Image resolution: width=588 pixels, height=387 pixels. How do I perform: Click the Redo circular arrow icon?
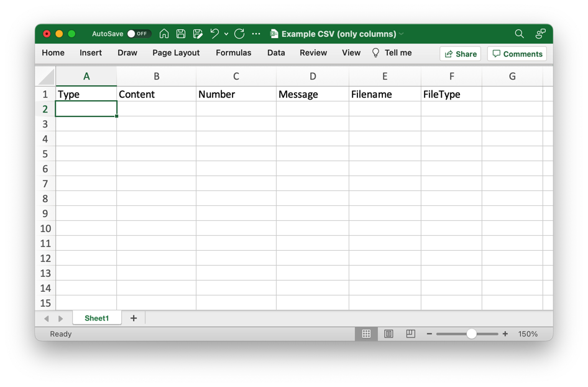(x=239, y=34)
